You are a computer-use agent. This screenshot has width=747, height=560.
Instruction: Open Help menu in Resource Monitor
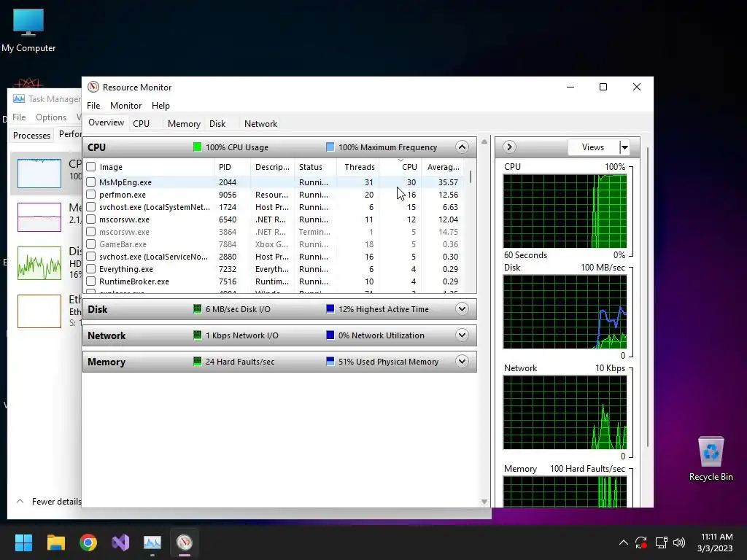[x=160, y=106]
